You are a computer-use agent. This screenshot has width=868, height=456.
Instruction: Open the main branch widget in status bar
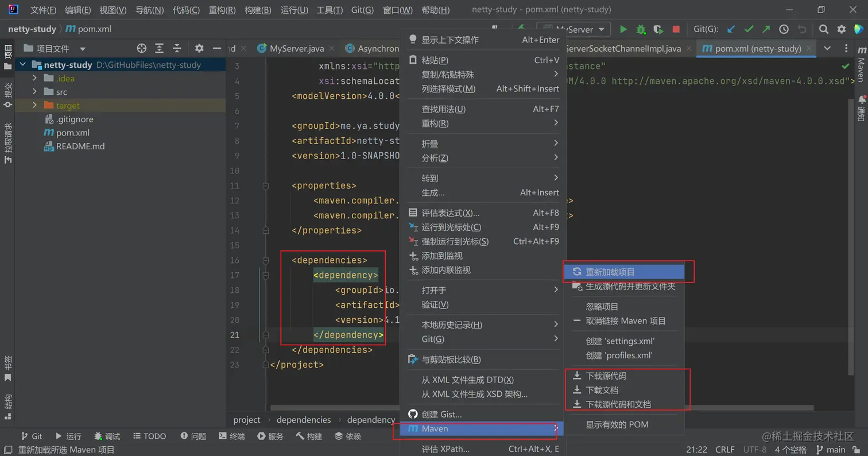(x=832, y=450)
